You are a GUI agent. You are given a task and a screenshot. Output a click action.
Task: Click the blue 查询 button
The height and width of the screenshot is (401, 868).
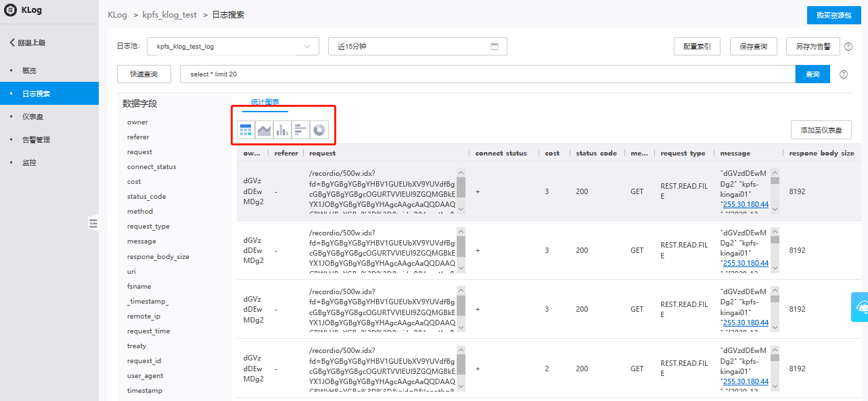tap(812, 74)
